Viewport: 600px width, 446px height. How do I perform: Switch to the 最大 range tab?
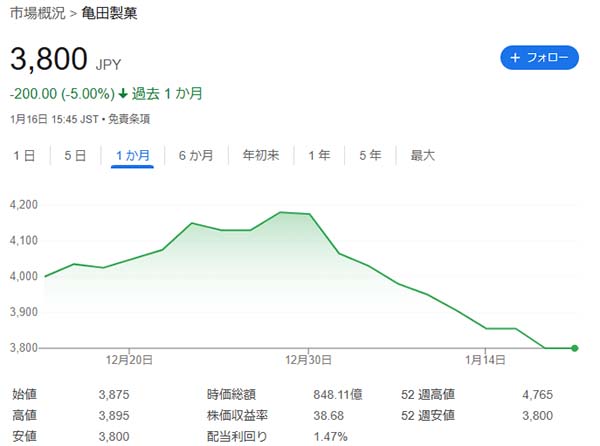pos(423,155)
